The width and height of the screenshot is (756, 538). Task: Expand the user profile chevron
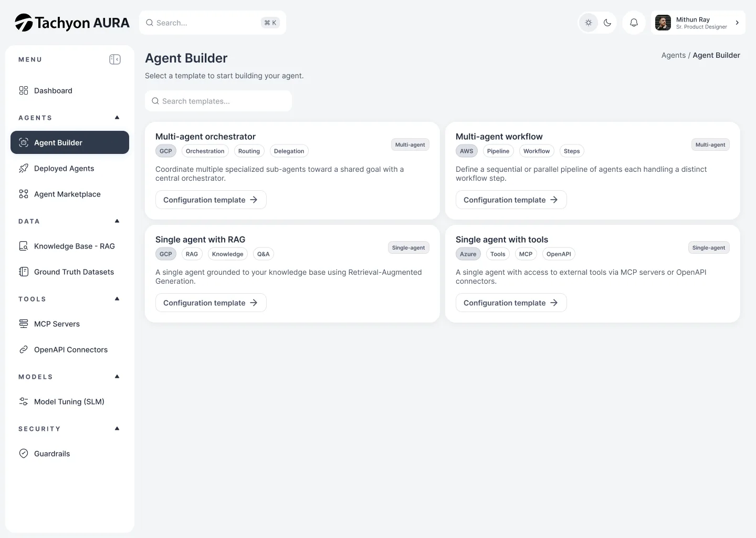coord(737,23)
